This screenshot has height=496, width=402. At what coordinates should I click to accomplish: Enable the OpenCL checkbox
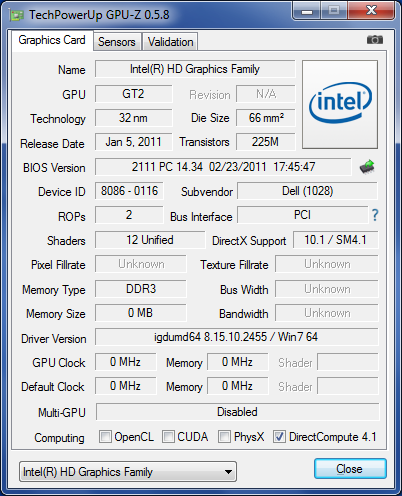coord(105,437)
